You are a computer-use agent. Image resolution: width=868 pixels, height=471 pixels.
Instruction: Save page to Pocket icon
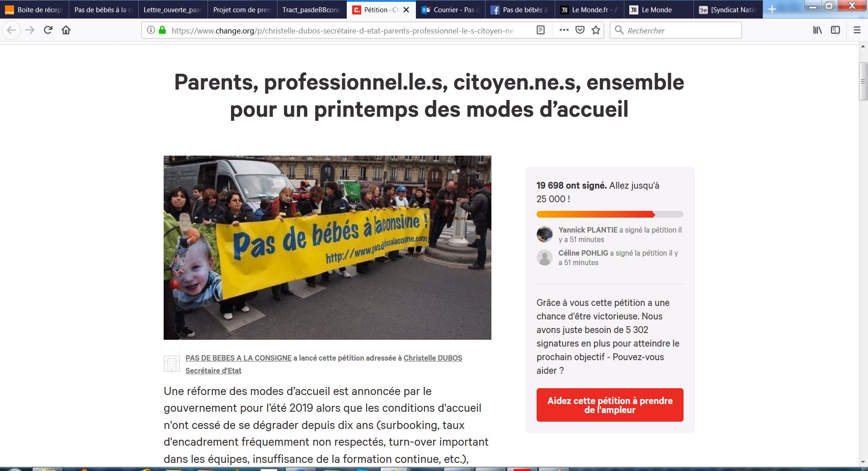[580, 30]
